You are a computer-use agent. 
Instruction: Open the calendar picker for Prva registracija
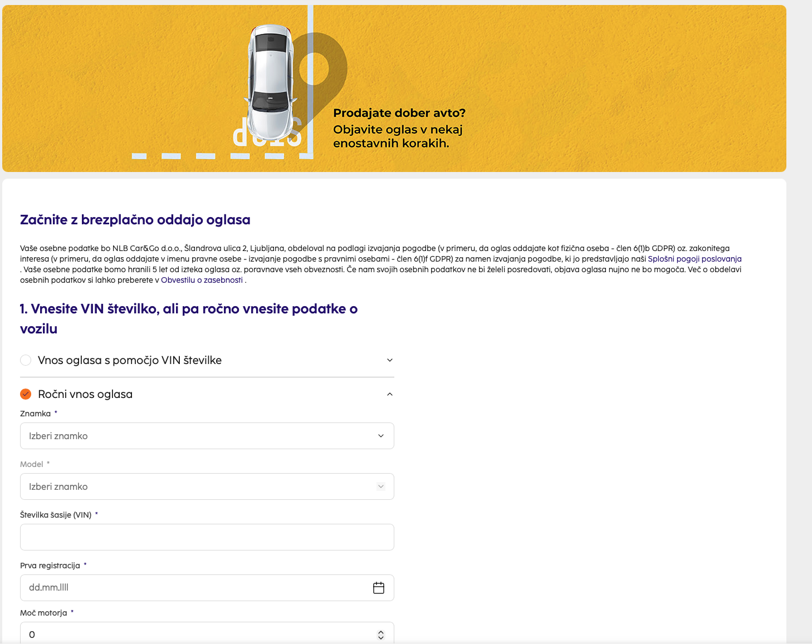point(379,588)
